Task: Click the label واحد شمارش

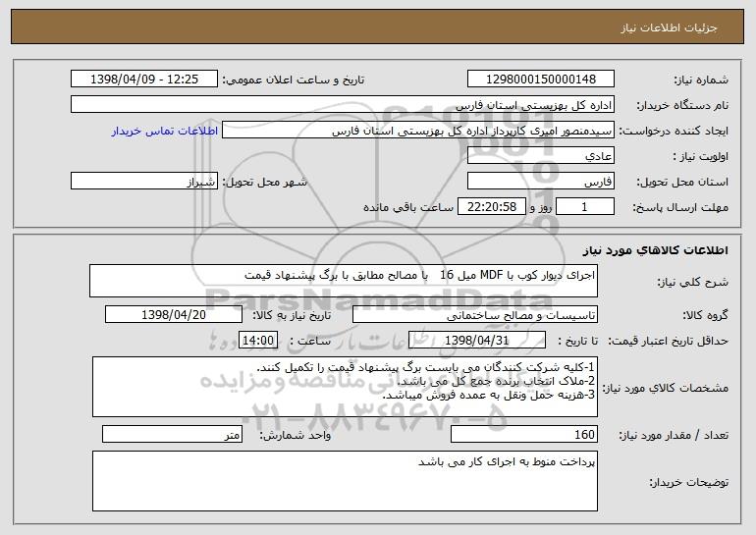Action: (296, 435)
